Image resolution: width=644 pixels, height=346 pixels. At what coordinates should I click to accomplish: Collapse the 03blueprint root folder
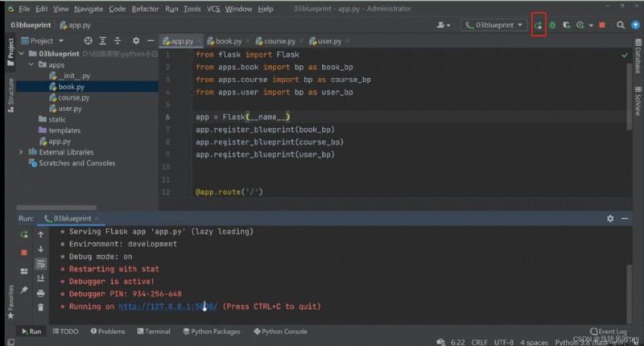pyautogui.click(x=22, y=54)
